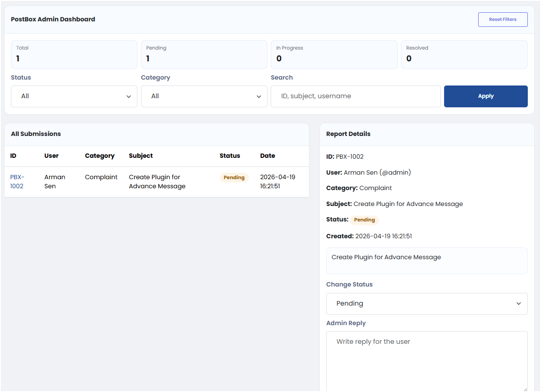Click the Status column header

pos(230,156)
